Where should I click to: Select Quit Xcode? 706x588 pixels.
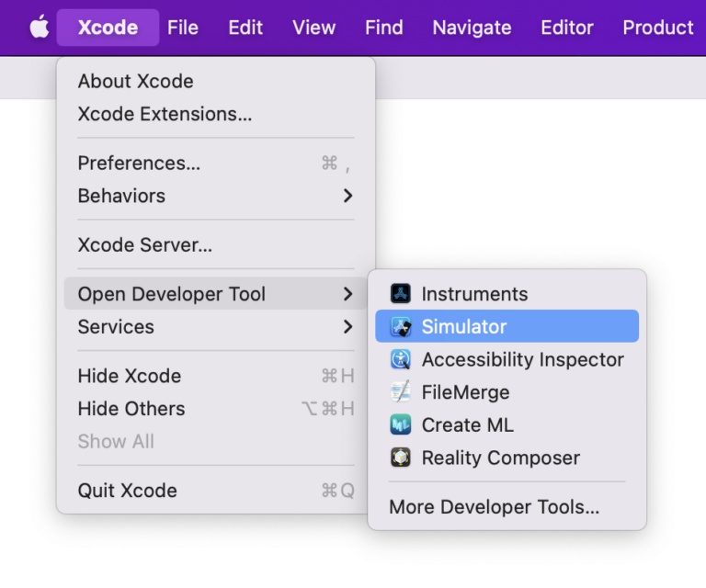pyautogui.click(x=127, y=491)
